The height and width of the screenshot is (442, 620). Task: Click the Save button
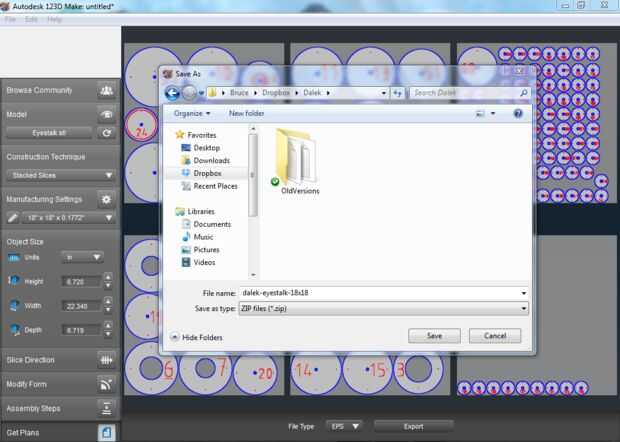(434, 336)
